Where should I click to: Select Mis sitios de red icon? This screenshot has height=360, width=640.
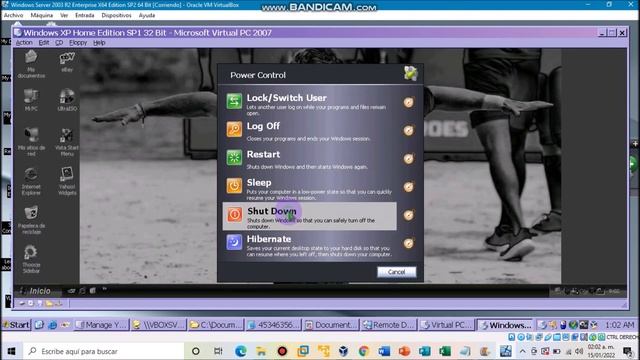click(x=31, y=142)
